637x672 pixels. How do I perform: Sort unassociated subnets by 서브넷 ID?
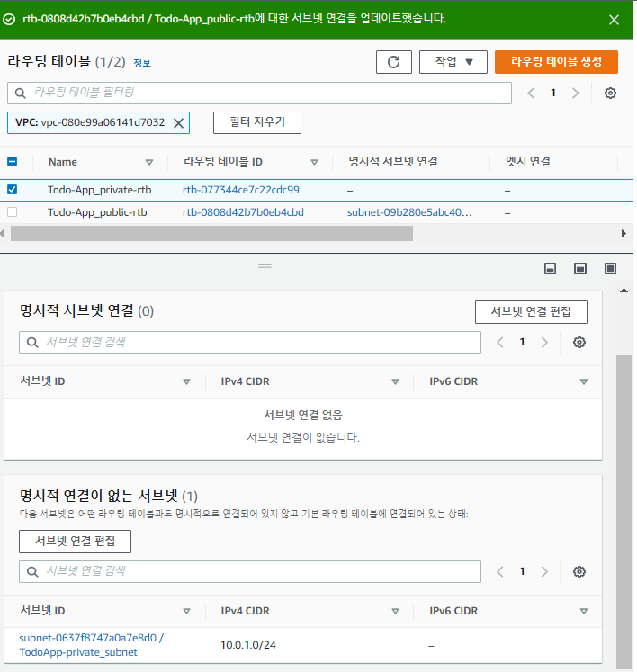click(186, 611)
